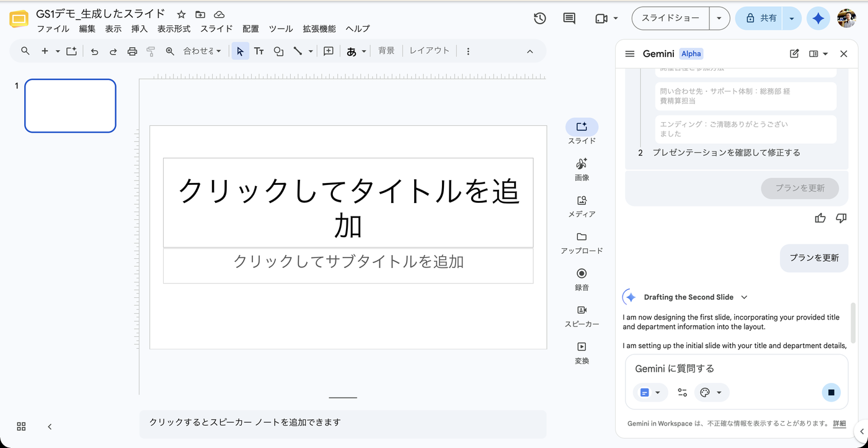
Task: Click the 詳細 link in Gemini footer
Action: pos(839,424)
